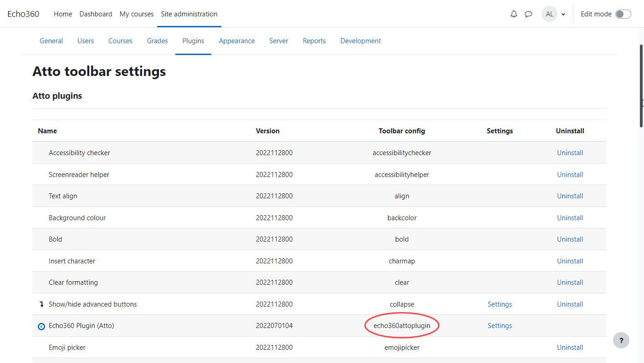Switch to the Appearance tab

click(x=237, y=41)
